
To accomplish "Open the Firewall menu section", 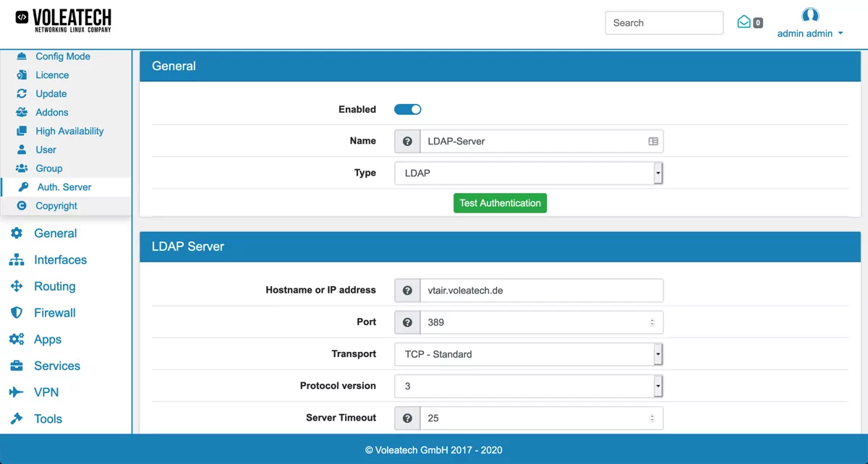I will tap(54, 312).
